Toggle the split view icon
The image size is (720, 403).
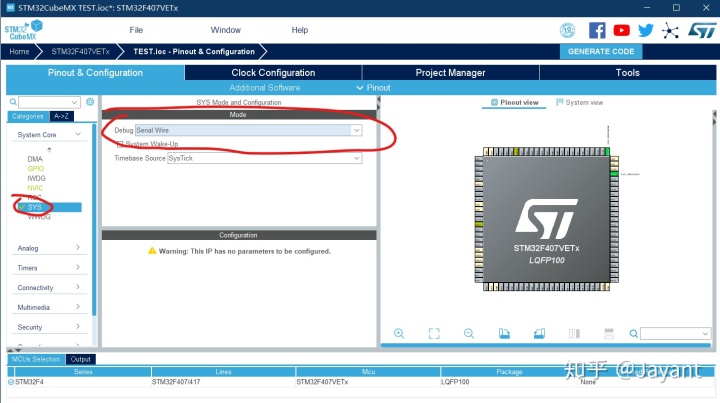coord(574,334)
